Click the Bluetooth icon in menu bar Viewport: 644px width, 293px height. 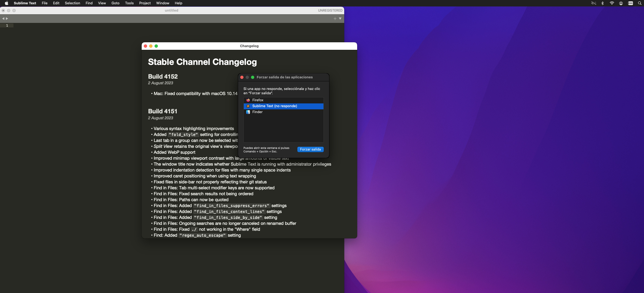tap(603, 3)
